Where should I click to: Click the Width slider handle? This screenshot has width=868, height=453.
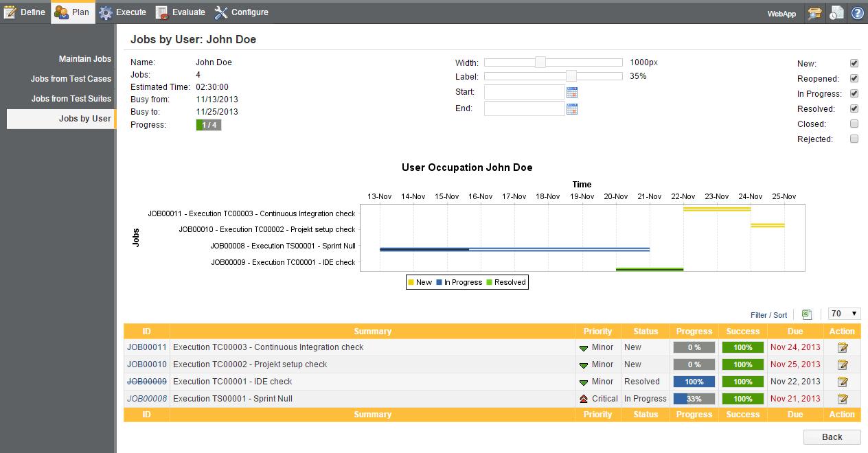(x=540, y=62)
